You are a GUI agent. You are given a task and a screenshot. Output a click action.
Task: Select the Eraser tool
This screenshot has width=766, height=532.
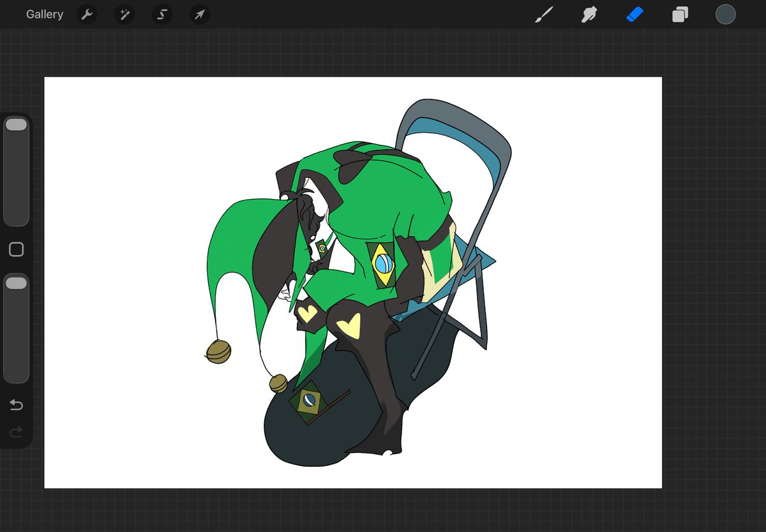pos(635,14)
